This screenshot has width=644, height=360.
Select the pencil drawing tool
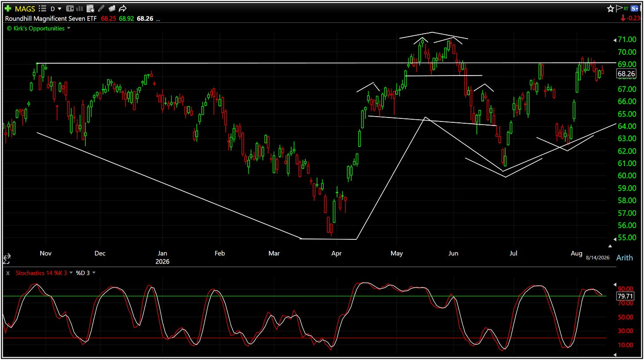(101, 8)
